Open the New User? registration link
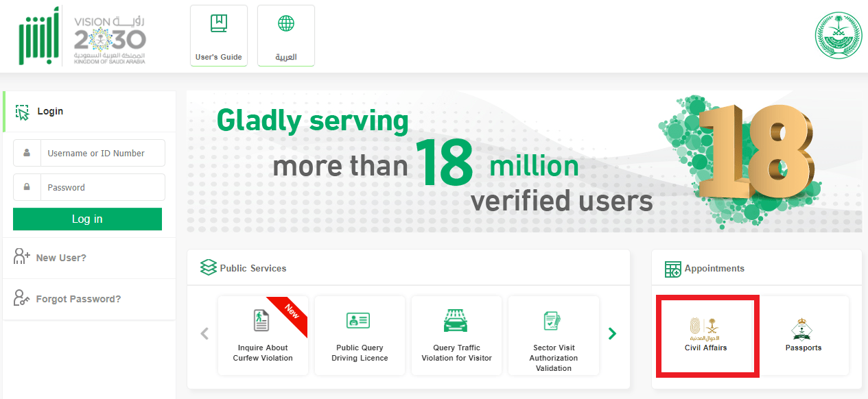 tap(61, 258)
